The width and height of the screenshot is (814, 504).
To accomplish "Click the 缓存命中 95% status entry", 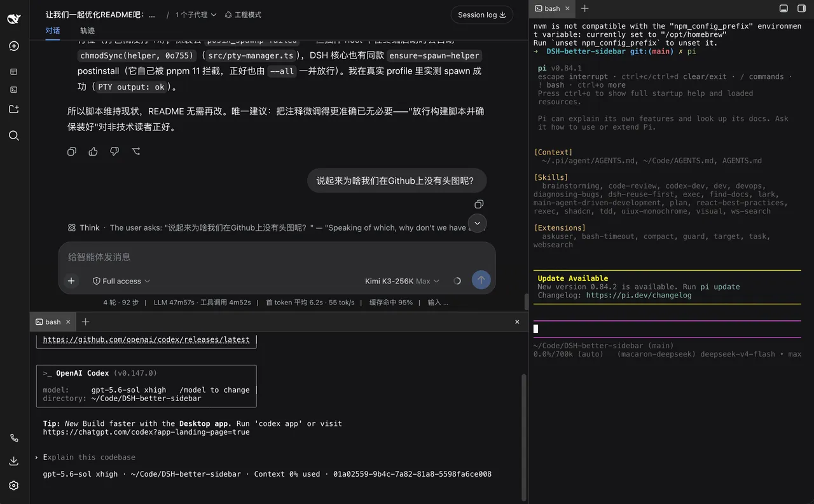I will click(391, 303).
